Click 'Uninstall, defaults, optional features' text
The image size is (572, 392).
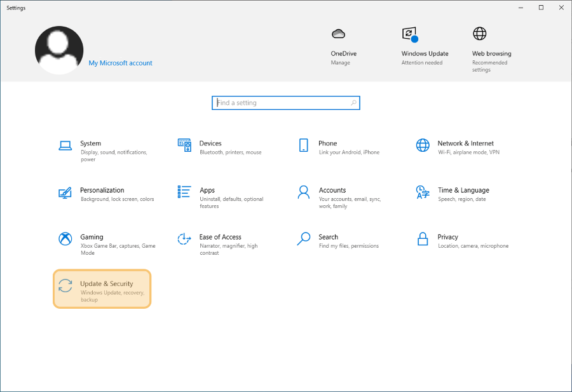[x=231, y=203]
